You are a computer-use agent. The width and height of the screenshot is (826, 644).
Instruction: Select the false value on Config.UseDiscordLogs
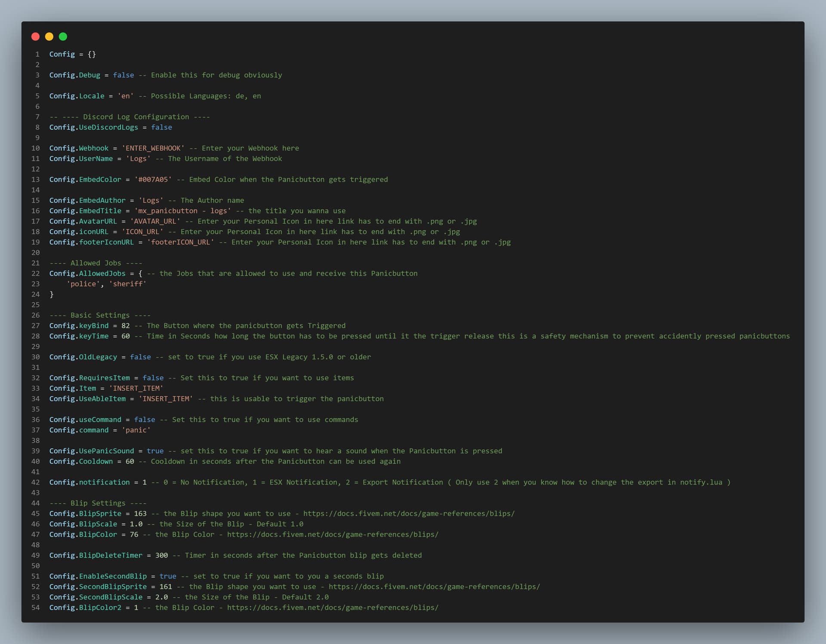(x=161, y=127)
